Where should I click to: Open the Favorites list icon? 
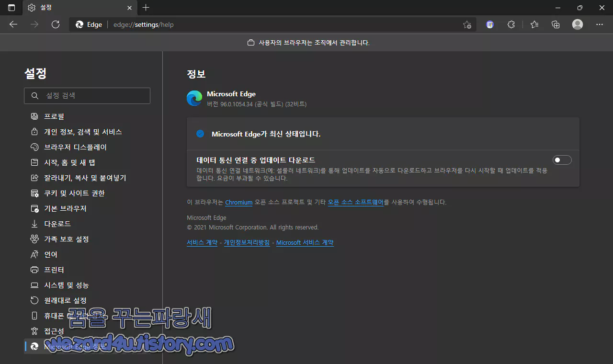point(534,24)
